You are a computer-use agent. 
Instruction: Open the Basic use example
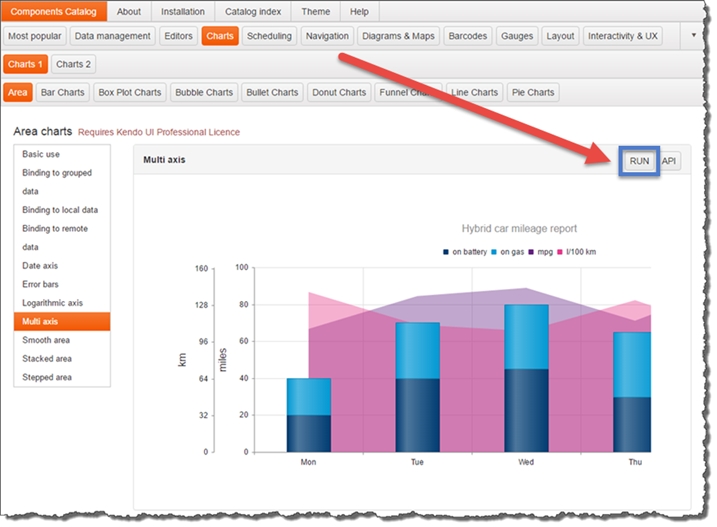[x=41, y=155]
